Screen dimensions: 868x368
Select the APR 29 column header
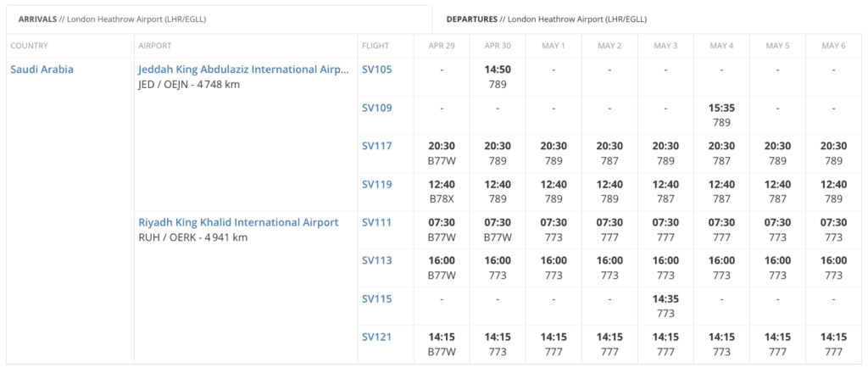click(442, 46)
